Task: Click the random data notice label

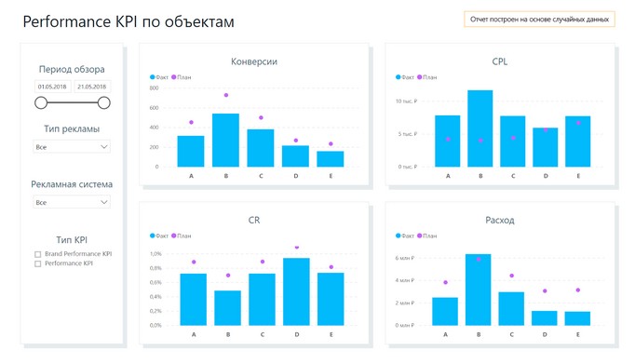Action: pyautogui.click(x=539, y=19)
